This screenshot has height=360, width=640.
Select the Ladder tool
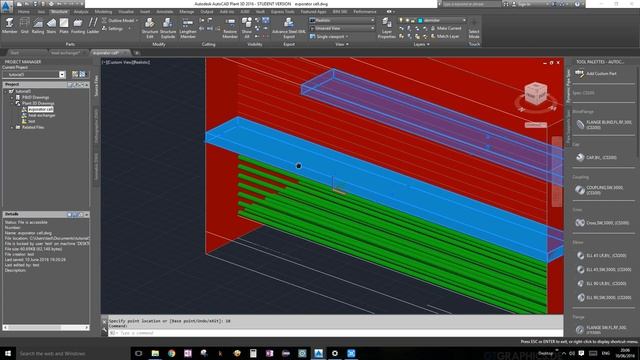coord(93,25)
